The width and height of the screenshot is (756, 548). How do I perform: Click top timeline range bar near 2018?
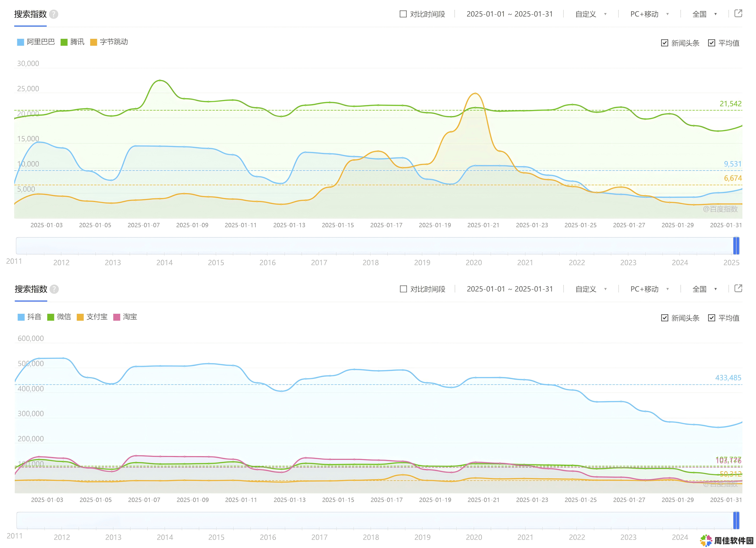[x=371, y=246]
